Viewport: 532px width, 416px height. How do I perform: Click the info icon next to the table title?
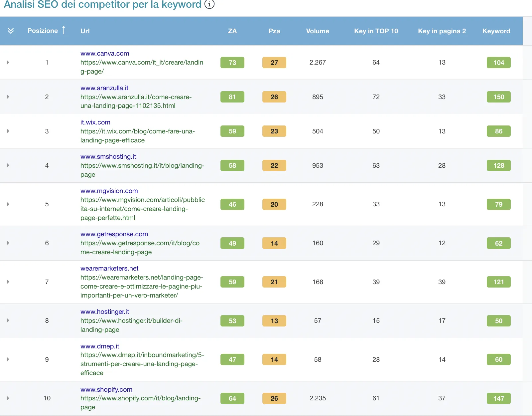click(209, 5)
